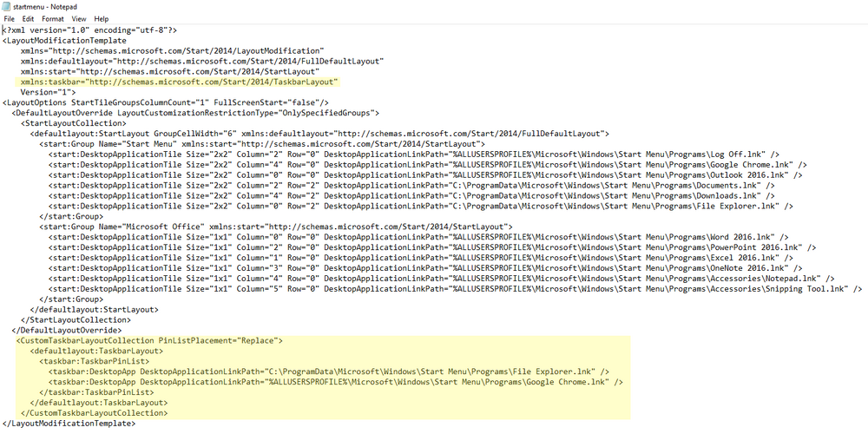Click the Excel 2016.lnk tile line

(421, 258)
